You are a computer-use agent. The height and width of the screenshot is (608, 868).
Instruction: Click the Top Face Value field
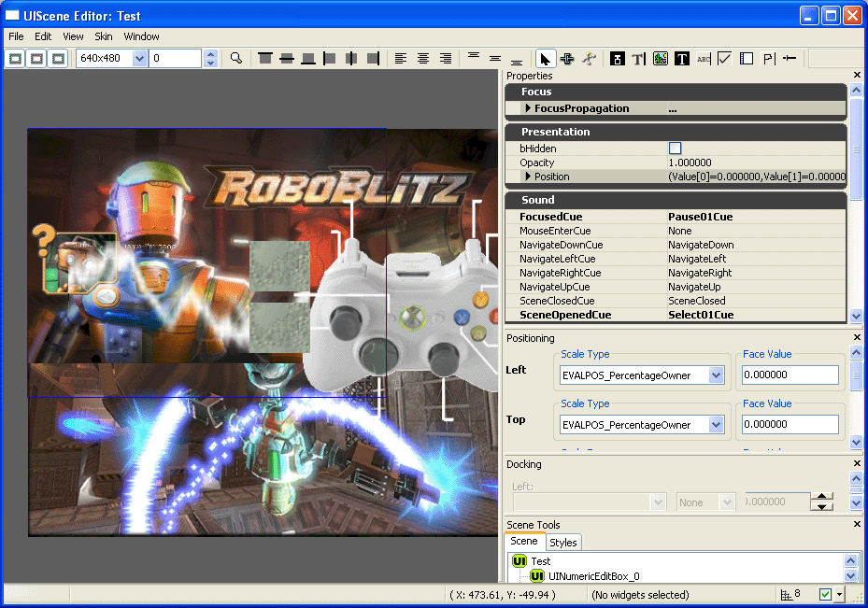(790, 424)
